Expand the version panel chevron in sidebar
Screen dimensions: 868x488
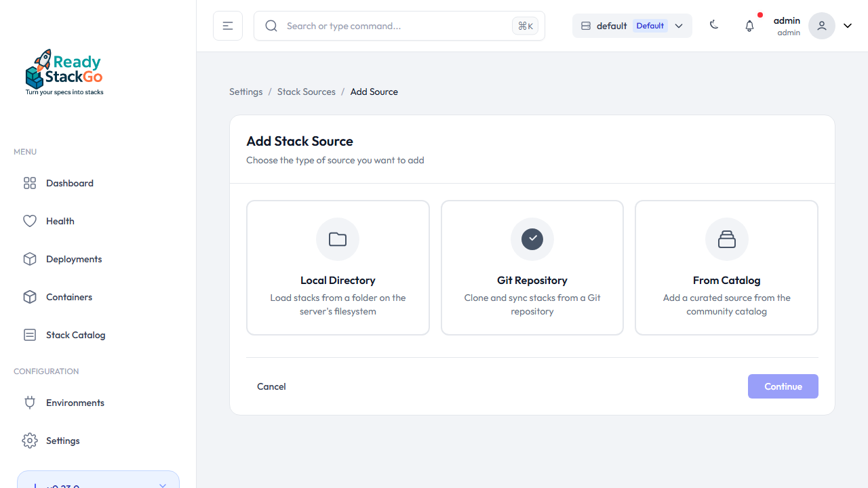point(162,485)
